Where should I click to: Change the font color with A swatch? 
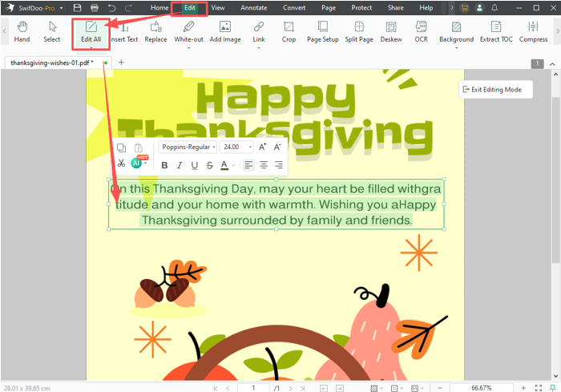point(224,165)
